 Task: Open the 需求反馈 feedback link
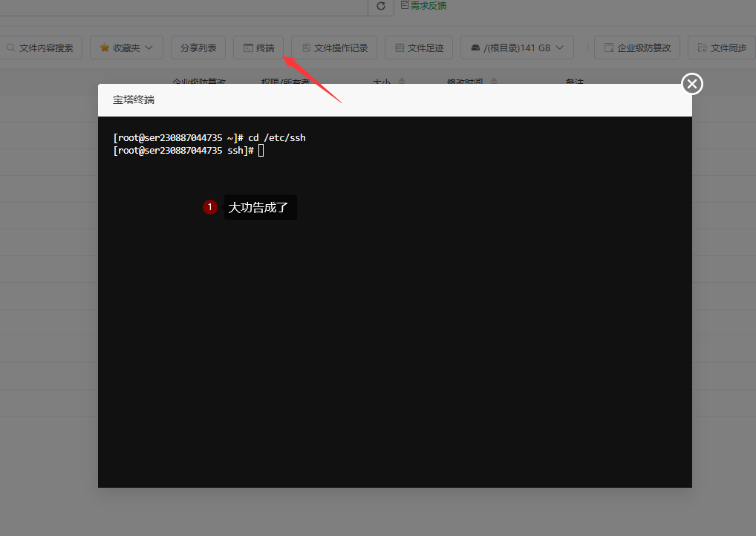[428, 6]
